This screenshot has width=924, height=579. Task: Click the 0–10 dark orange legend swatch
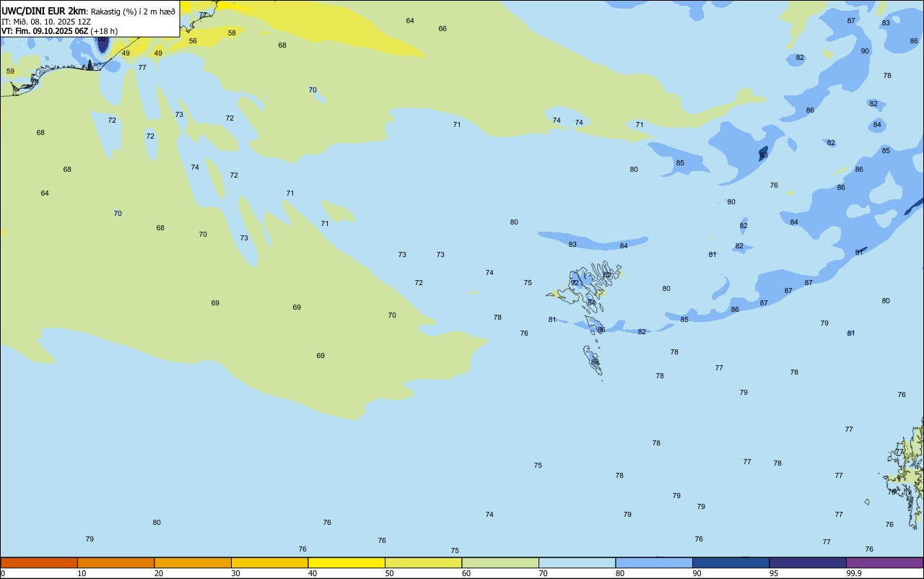coord(39,562)
